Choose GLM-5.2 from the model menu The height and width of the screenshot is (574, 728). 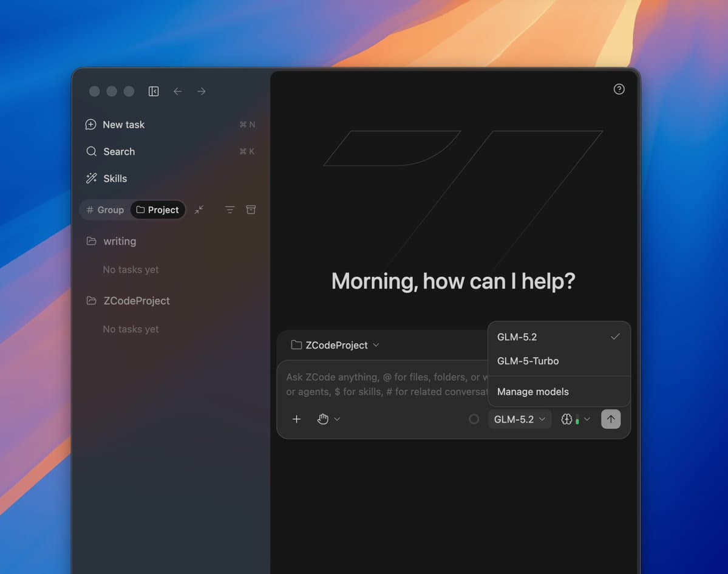point(559,337)
